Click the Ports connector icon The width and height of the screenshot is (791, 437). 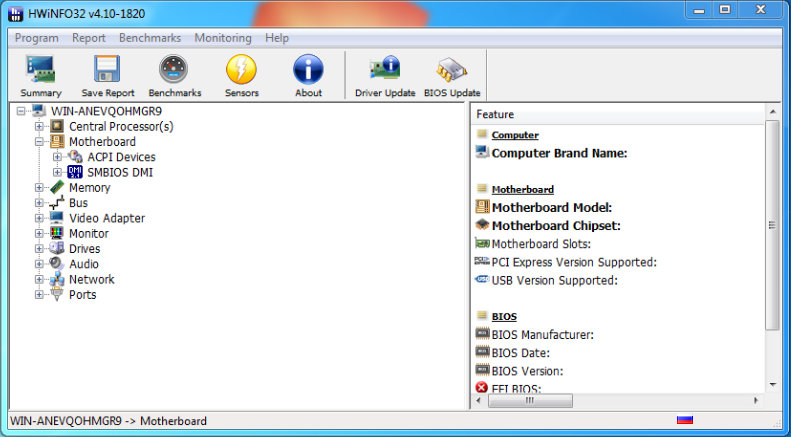[57, 295]
